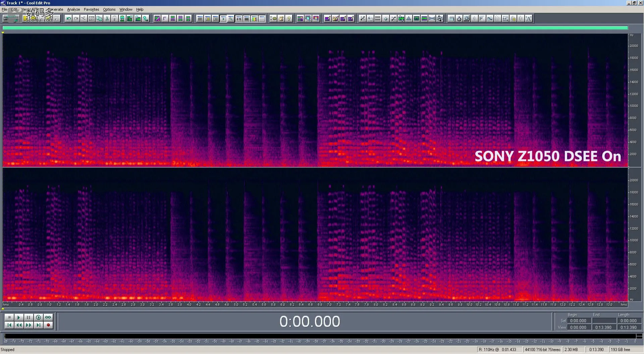Click the hms label at time ruler left end
The height and width of the screenshot is (354, 644).
[x=6, y=305]
